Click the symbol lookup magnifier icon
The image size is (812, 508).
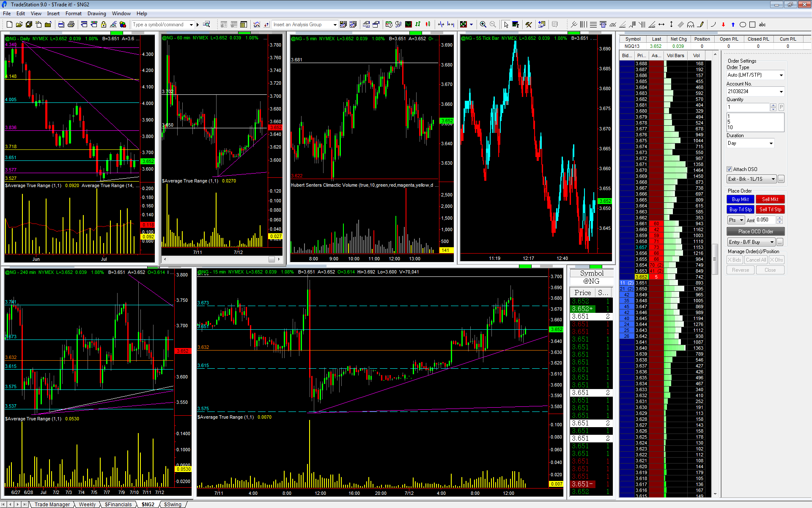coord(206,25)
